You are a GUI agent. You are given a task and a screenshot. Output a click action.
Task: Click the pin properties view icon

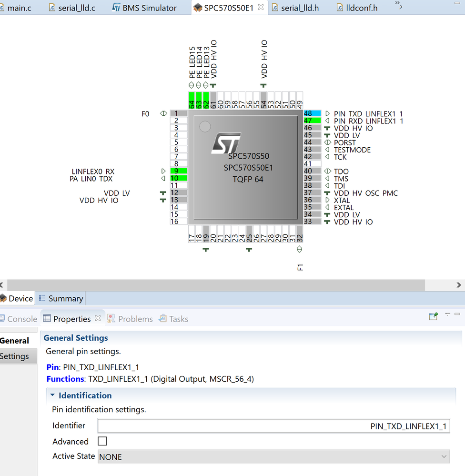pyautogui.click(x=434, y=316)
